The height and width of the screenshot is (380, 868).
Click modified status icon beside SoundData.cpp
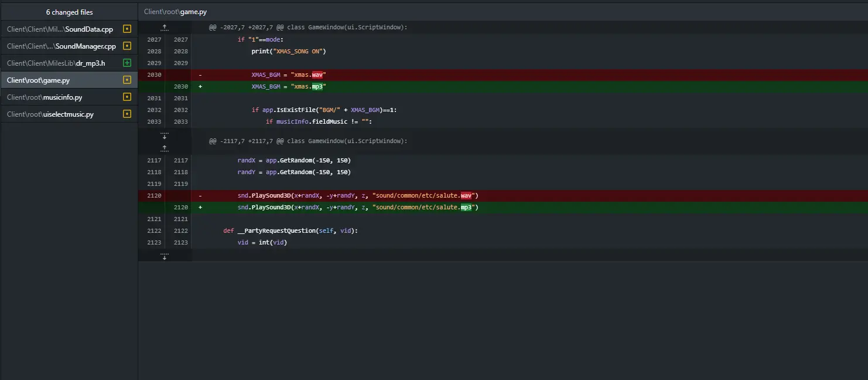(x=127, y=29)
